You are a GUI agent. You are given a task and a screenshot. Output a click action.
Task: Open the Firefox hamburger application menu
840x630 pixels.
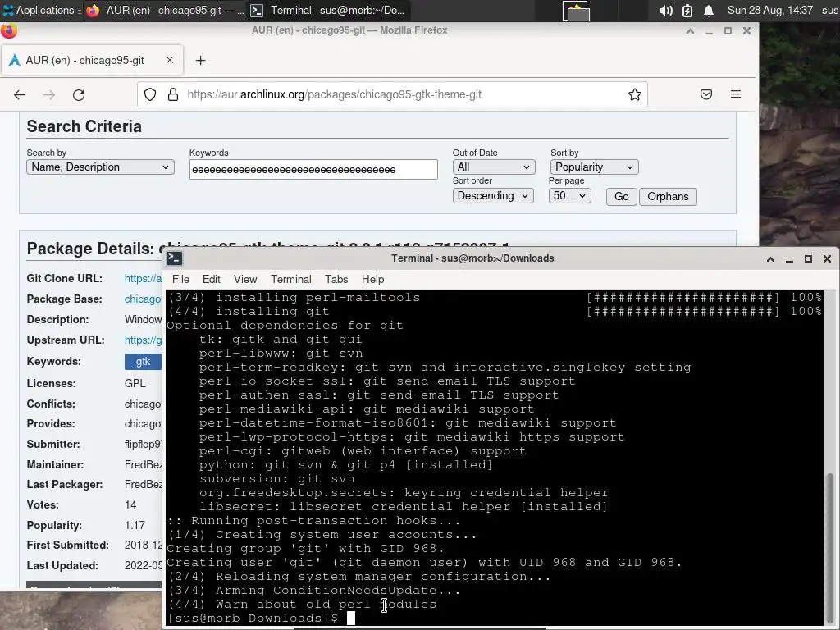pyautogui.click(x=736, y=95)
